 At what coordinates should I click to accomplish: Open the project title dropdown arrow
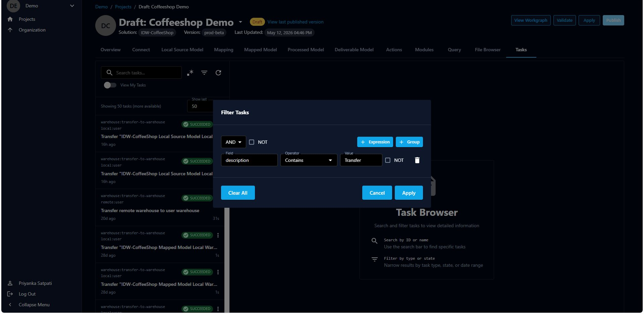240,22
